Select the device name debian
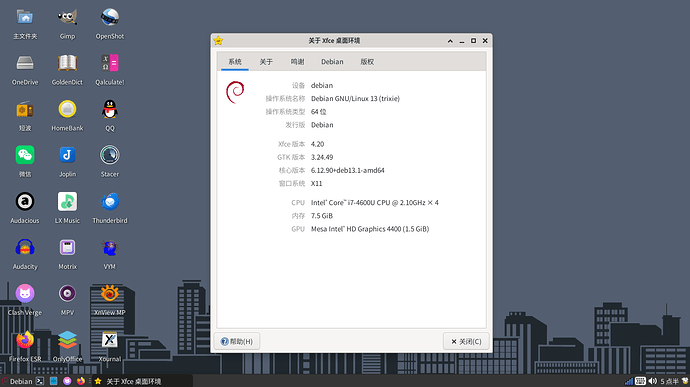This screenshot has width=690, height=387. [322, 85]
